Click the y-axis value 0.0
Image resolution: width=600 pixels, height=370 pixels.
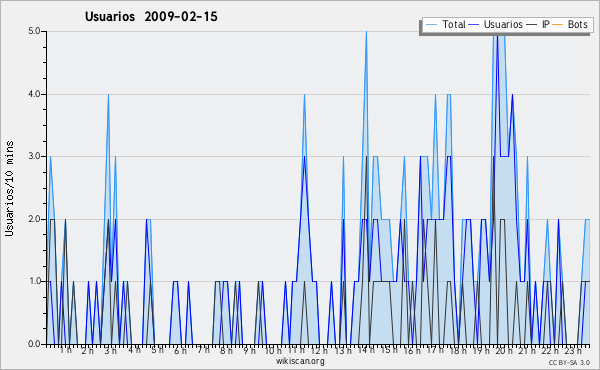pos(34,344)
